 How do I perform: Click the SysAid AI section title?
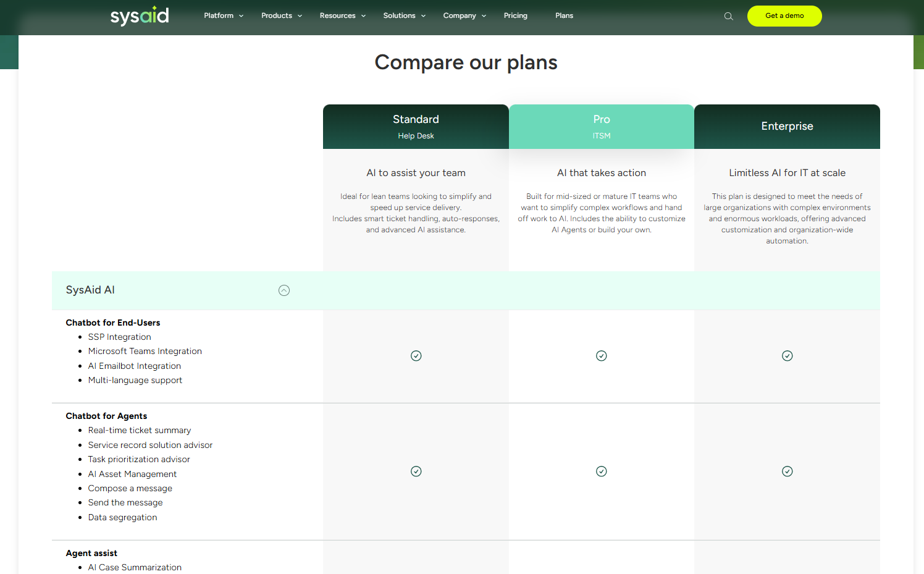pos(90,290)
